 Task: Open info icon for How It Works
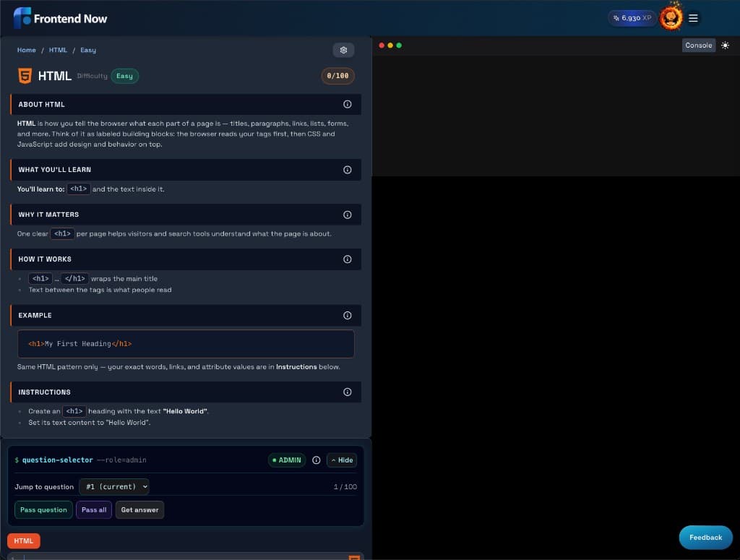click(348, 259)
